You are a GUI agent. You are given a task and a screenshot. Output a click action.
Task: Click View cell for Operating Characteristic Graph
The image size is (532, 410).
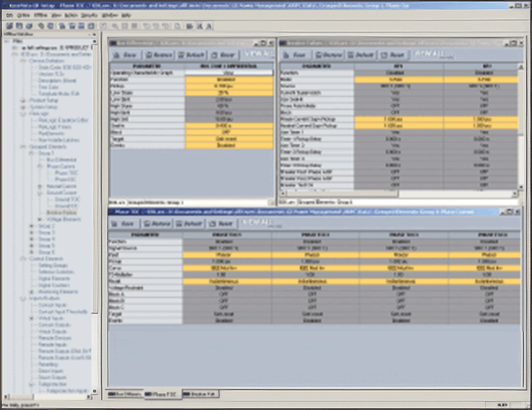(229, 73)
